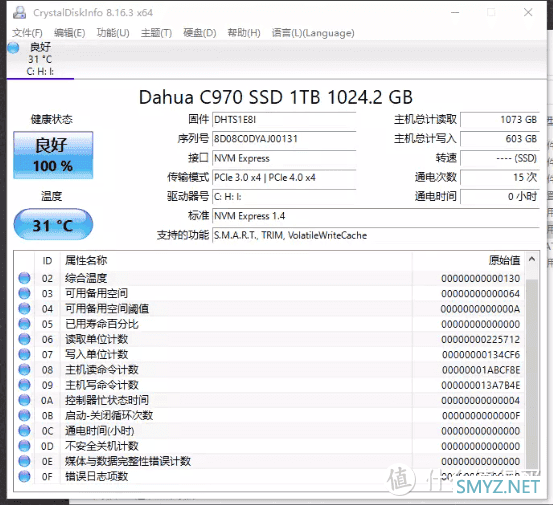
Task: Click the status orb for 0B 启动-关闭循环次数
Action: tap(24, 415)
